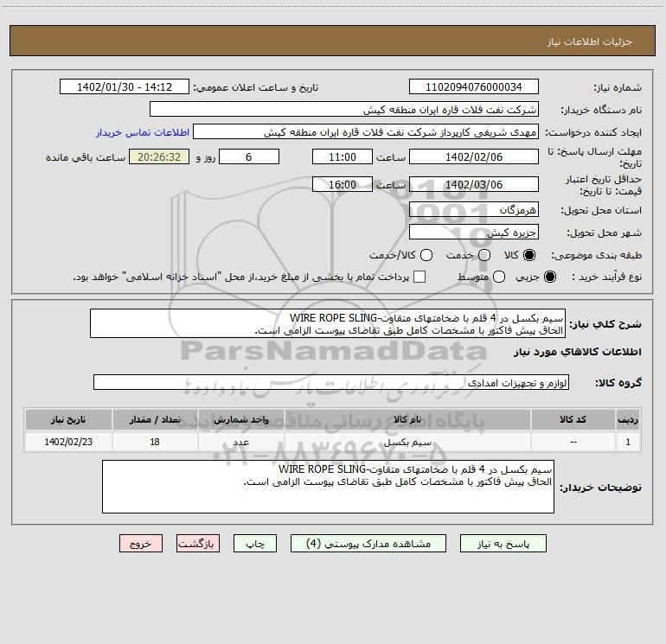666x644 pixels.
Task: Click the استان محل تحویل field هرمزگان
Action: 474,210
